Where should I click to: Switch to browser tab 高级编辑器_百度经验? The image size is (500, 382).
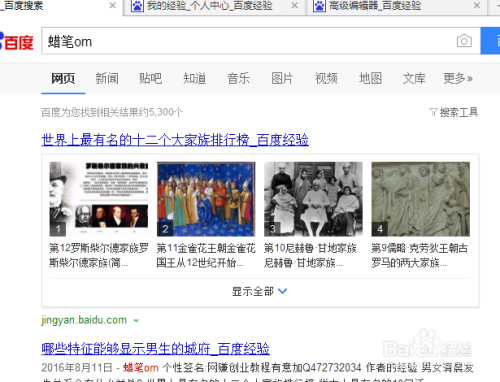pyautogui.click(x=375, y=6)
